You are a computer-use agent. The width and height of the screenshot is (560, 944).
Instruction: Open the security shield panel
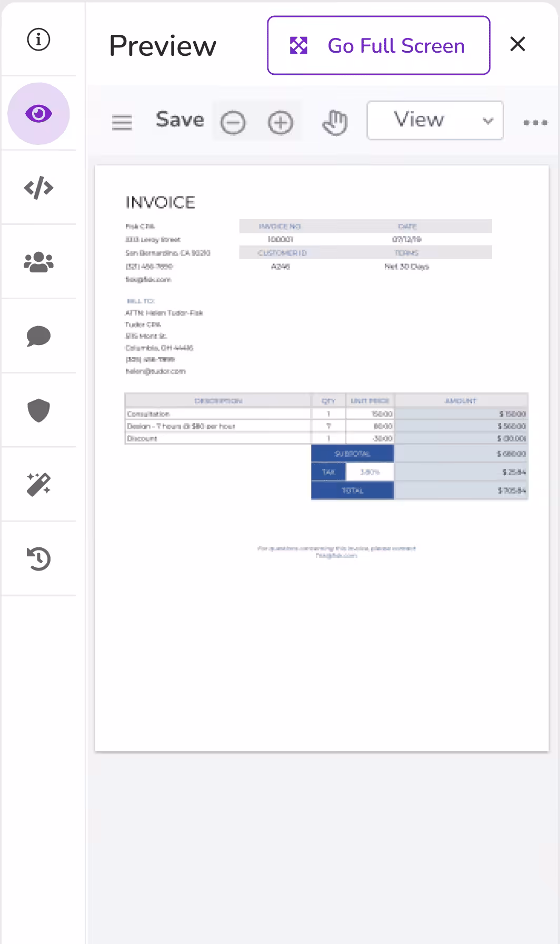38,410
